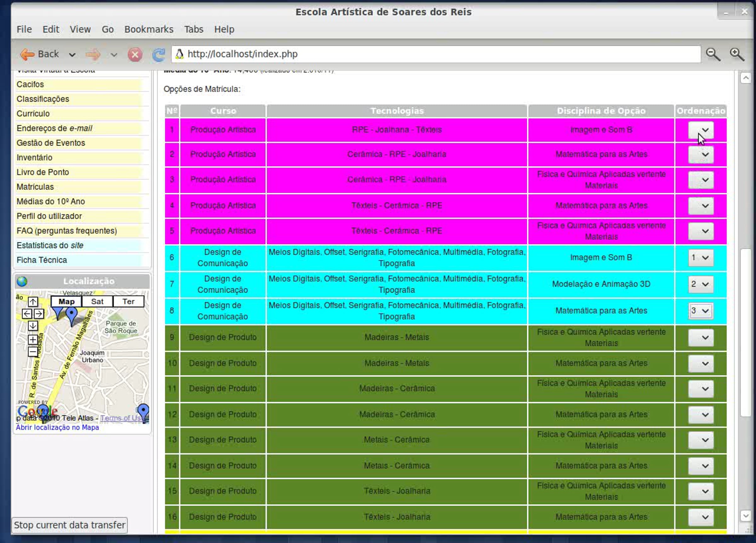
Task: Open the Go menu
Action: 108,29
